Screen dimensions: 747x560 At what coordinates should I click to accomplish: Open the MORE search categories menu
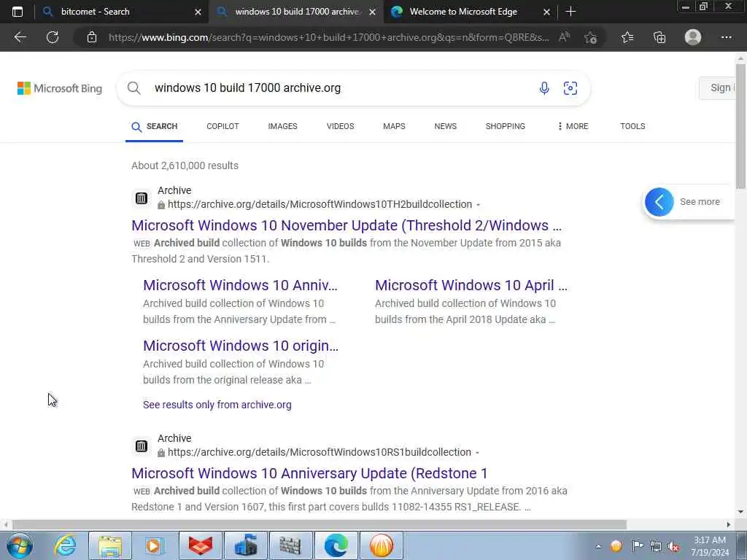point(573,126)
